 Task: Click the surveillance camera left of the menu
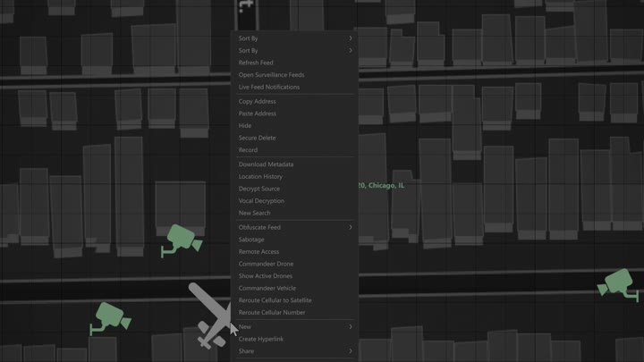[182, 240]
